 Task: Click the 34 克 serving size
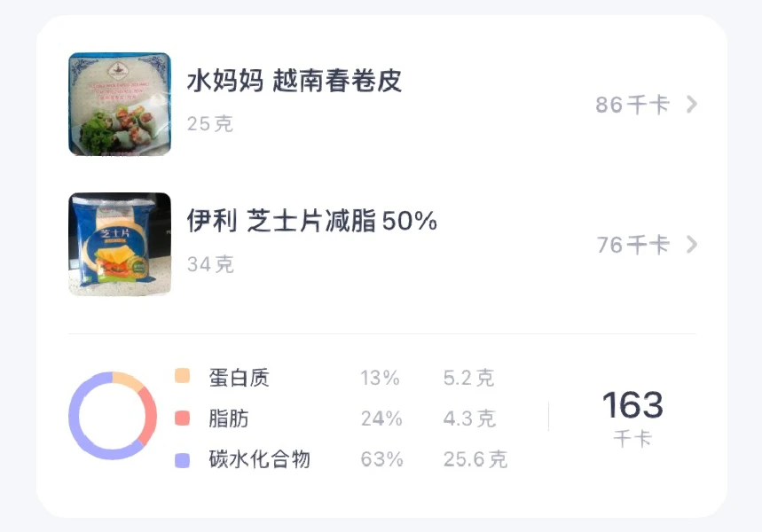pos(210,264)
